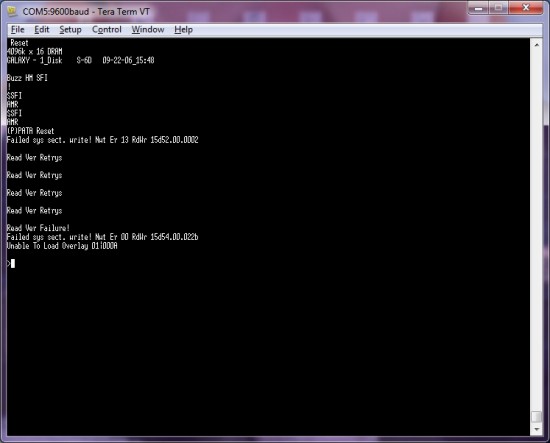Click the Tera Term title bar icon

tap(12, 12)
